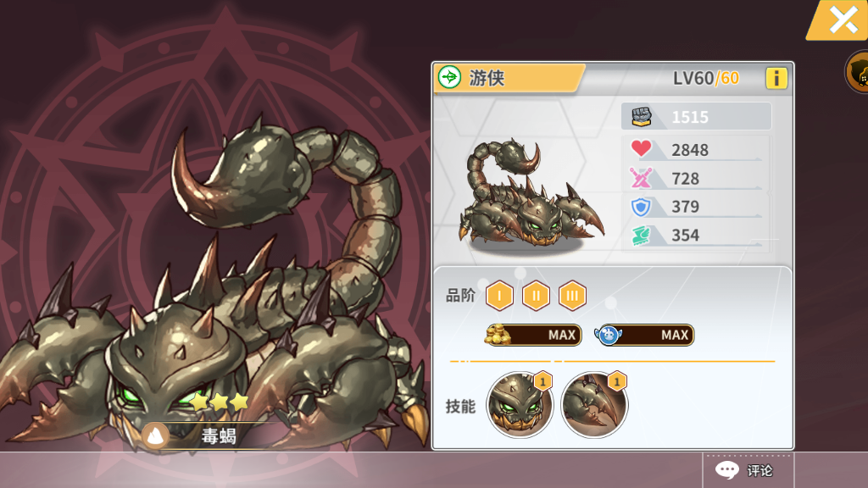The height and width of the screenshot is (488, 868).
Task: Open the scorpion claw skill
Action: 594,404
